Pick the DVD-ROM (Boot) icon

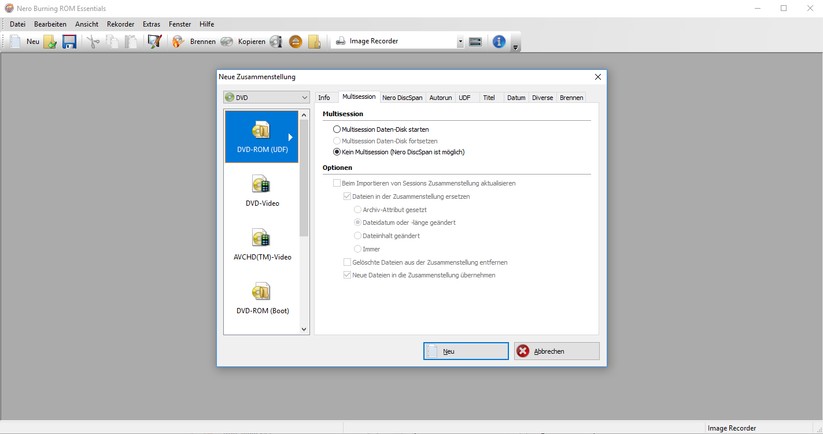pos(261,292)
